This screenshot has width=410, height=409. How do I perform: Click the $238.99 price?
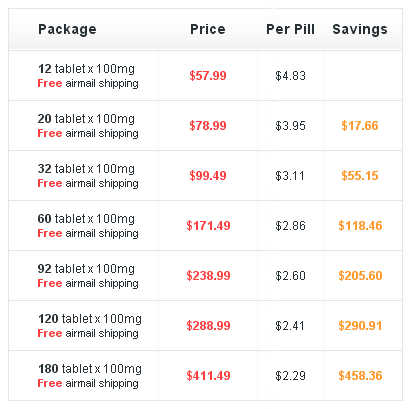(208, 276)
